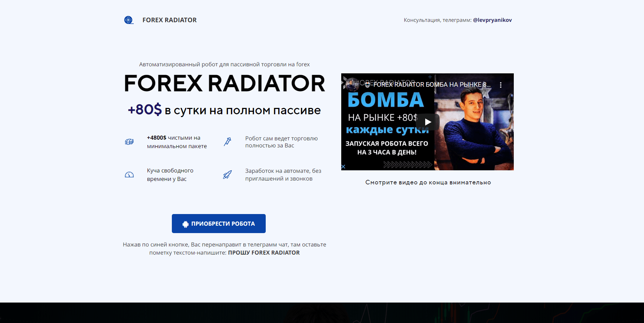Screen dimensions: 644x323
Task: Click the Forex Radiator logo icon
Action: (x=129, y=20)
